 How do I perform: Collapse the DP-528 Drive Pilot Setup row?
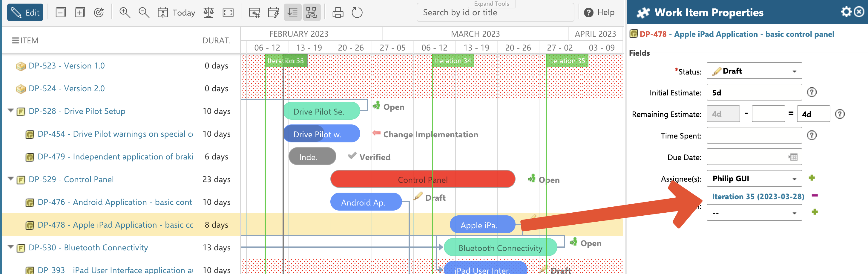click(10, 111)
